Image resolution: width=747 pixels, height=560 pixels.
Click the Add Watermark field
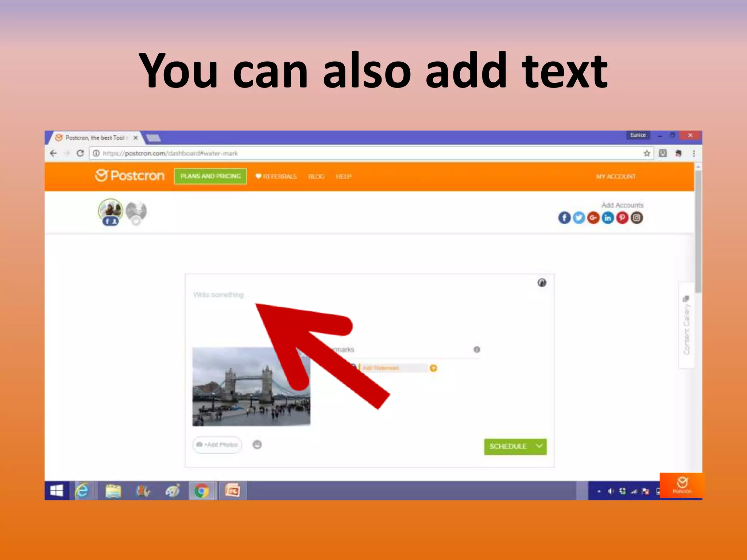tap(393, 368)
